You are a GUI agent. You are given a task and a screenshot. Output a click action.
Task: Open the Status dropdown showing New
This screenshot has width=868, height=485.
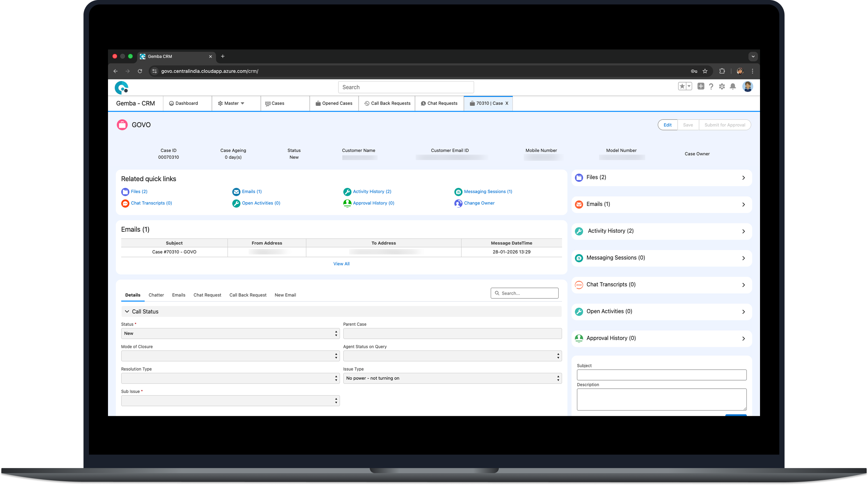pyautogui.click(x=230, y=333)
